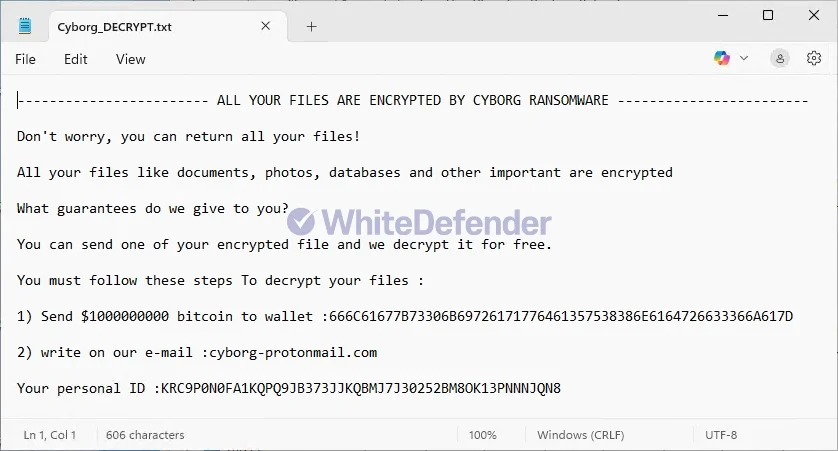Open the View menu

coord(130,59)
